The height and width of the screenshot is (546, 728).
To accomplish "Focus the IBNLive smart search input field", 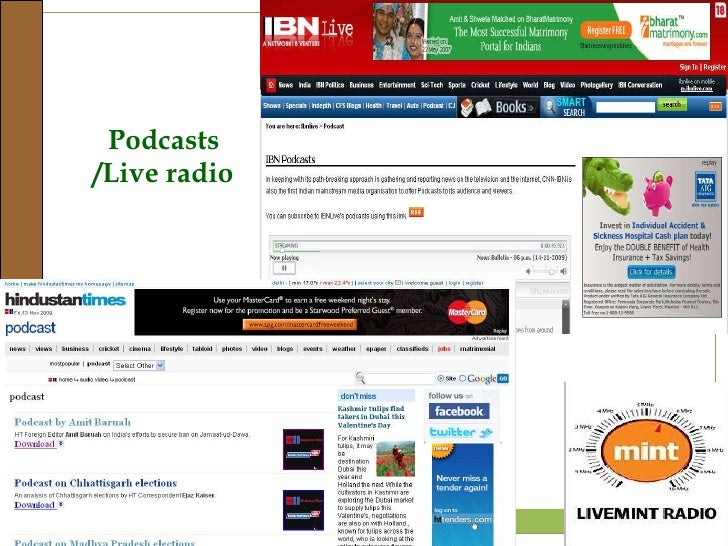I will [x=625, y=107].
